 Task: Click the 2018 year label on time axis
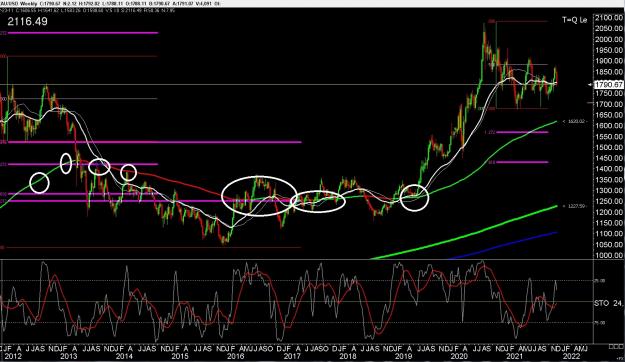coord(348,356)
